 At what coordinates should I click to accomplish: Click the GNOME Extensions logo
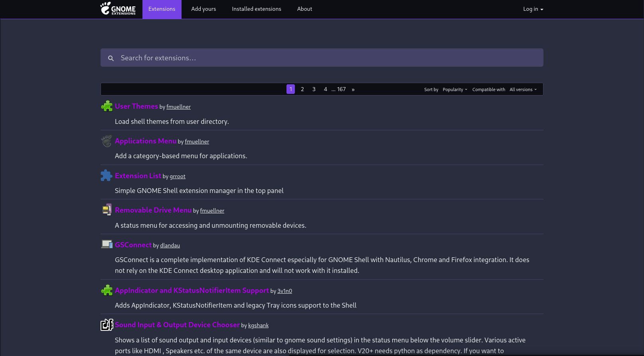pyautogui.click(x=118, y=8)
